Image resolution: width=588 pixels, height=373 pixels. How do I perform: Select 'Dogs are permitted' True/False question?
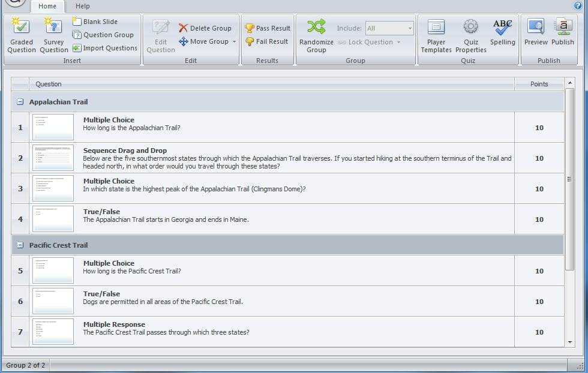click(163, 302)
